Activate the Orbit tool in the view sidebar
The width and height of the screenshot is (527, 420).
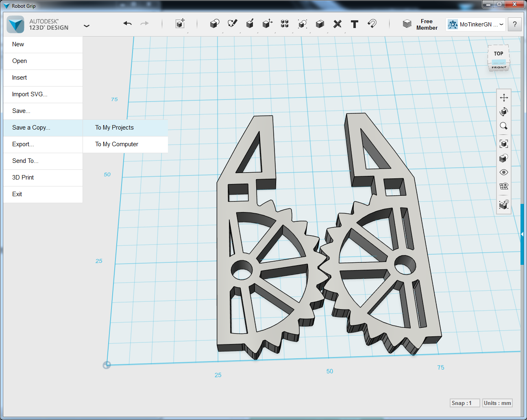[x=503, y=112]
